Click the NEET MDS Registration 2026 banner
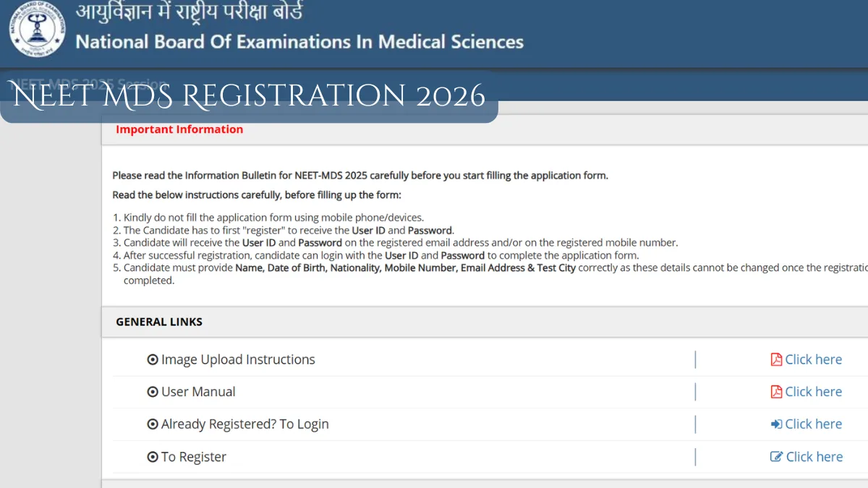868x488 pixels. (246, 95)
